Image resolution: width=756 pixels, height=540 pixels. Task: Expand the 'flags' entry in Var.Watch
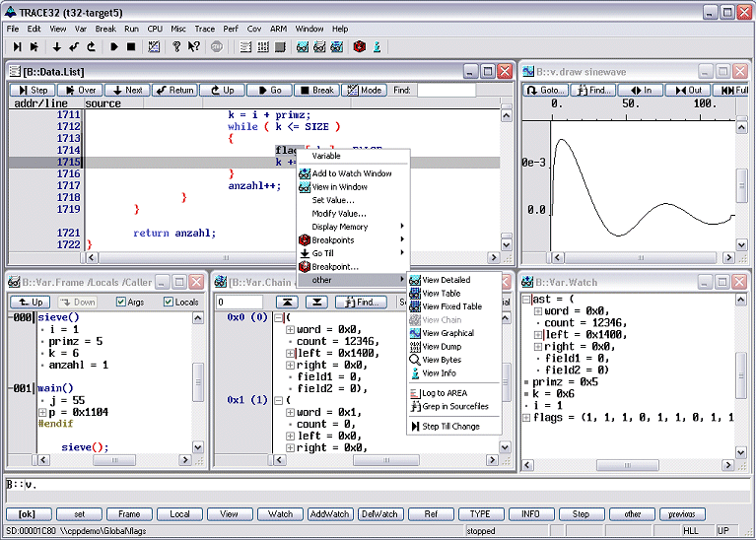(x=526, y=418)
